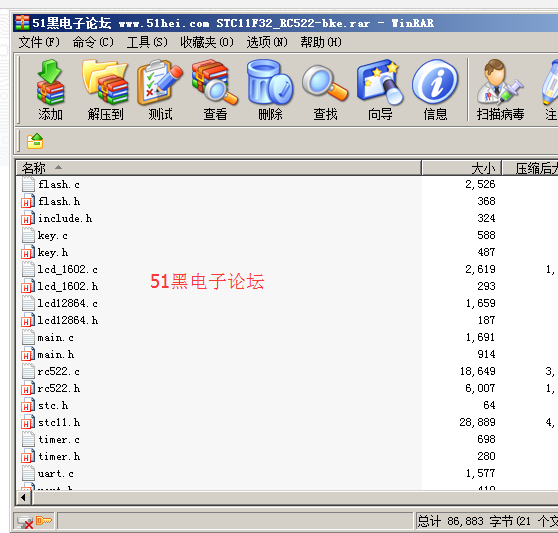This screenshot has height=533, width=558.
Task: Select file name timer.h
Action: pyautogui.click(x=59, y=457)
